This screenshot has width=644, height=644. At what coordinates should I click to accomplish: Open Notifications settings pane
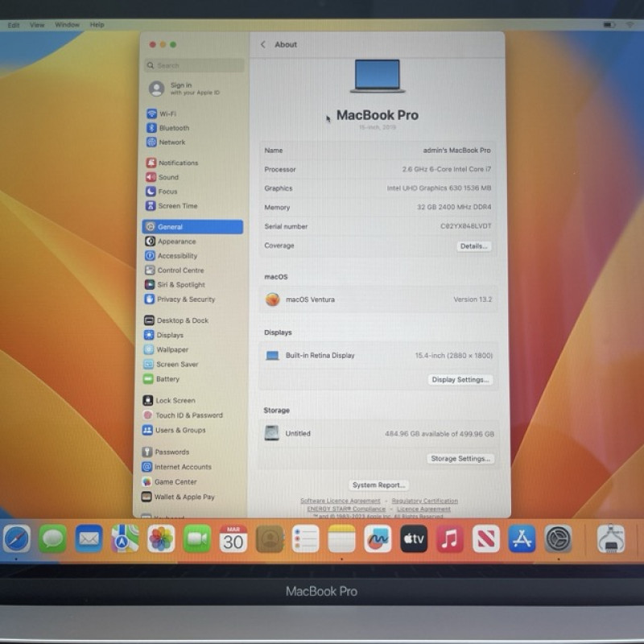tap(171, 163)
